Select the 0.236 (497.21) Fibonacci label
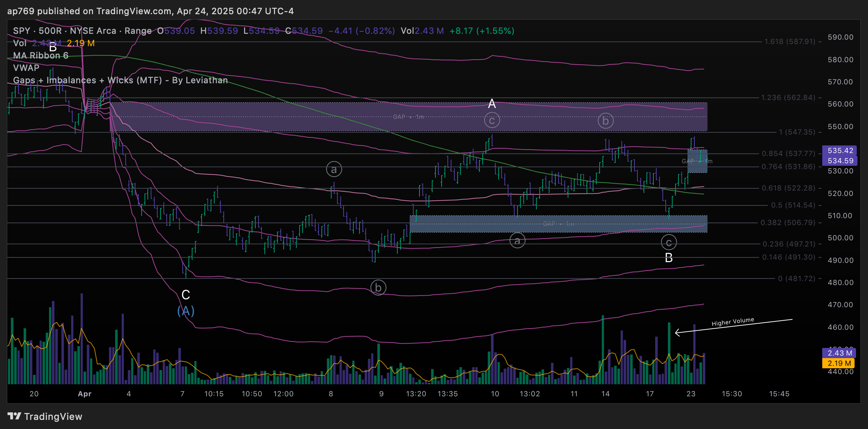The height and width of the screenshot is (429, 868). 789,244
